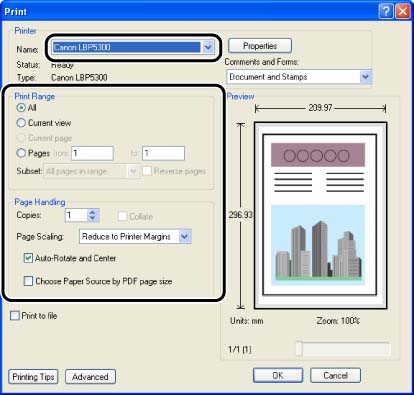Click the Properties button
The height and width of the screenshot is (395, 414).
[260, 46]
